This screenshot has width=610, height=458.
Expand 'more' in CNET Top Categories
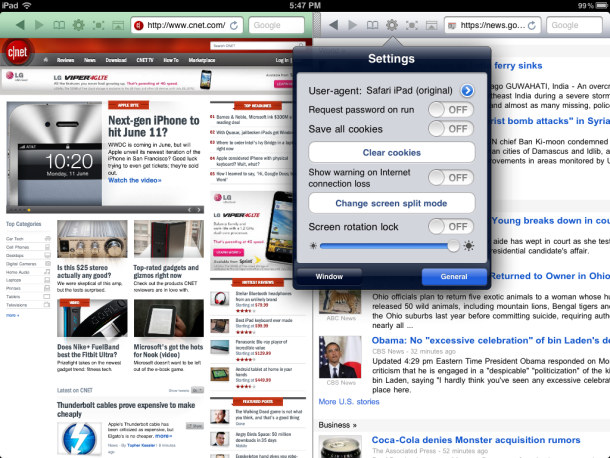pyautogui.click(x=12, y=315)
